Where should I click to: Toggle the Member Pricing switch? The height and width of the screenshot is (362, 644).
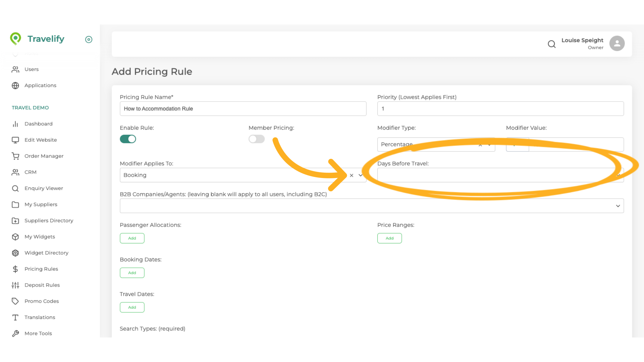pos(257,139)
